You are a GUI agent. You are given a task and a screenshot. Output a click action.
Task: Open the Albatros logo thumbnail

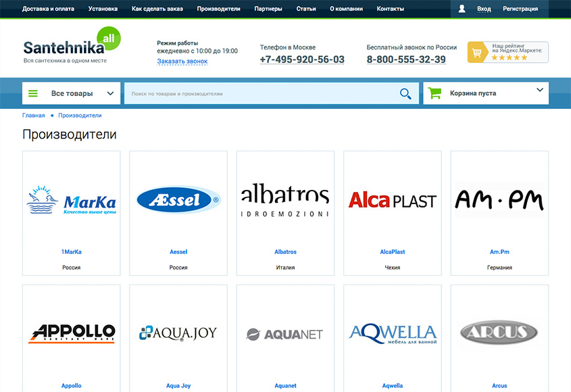(285, 200)
